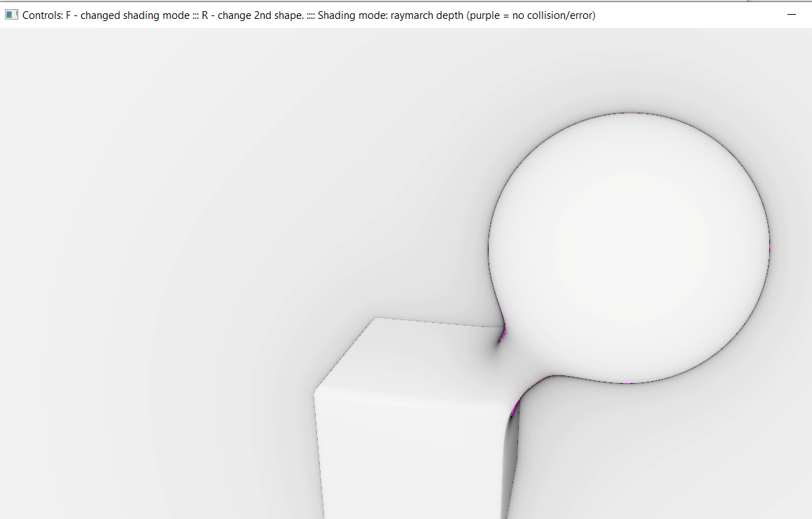Screen dimensions: 812x519
Task: Click the purple error pixel on sphere's right edge
Action: 769,246
